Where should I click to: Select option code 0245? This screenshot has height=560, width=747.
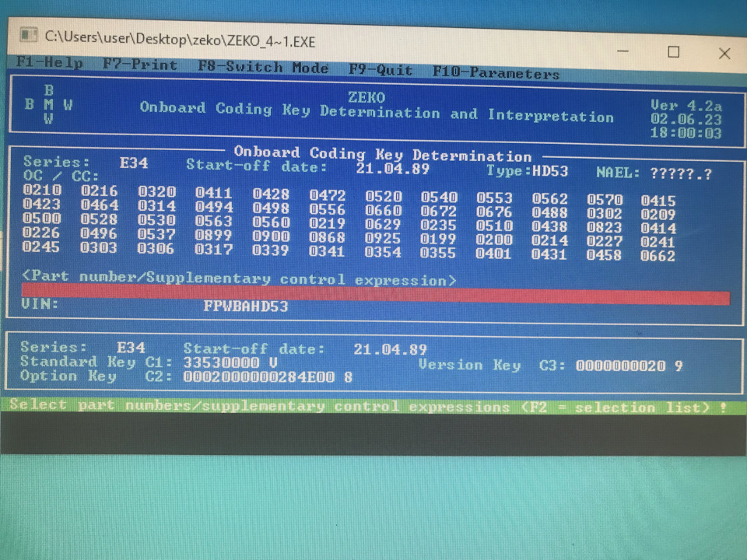tap(41, 247)
